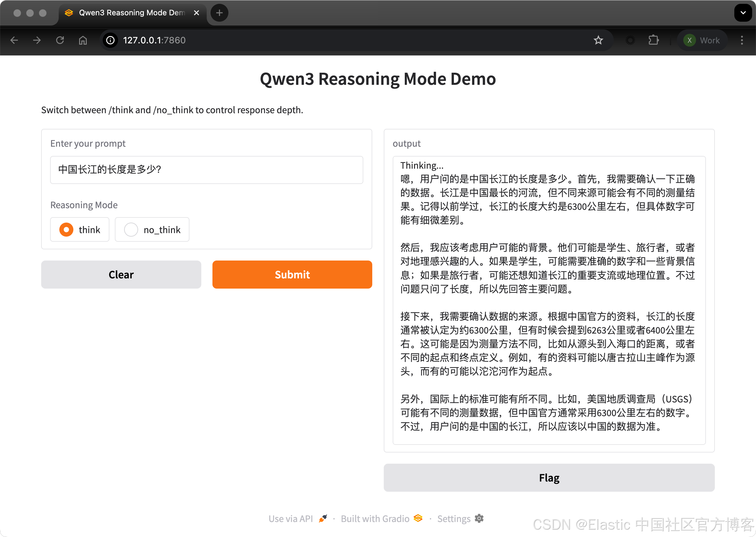Close the Qwen3 Reasoning Mode Demo tab
Image resolution: width=756 pixels, height=537 pixels.
[196, 13]
